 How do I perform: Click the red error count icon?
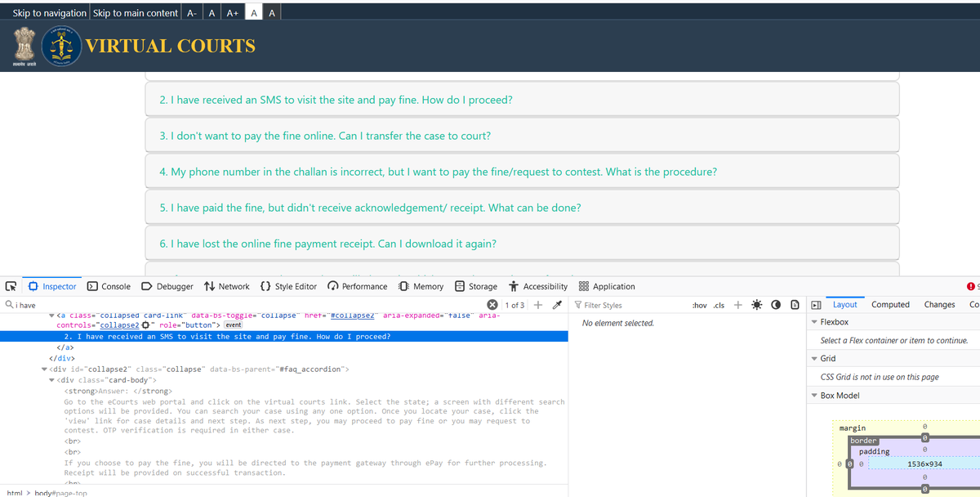tap(971, 286)
